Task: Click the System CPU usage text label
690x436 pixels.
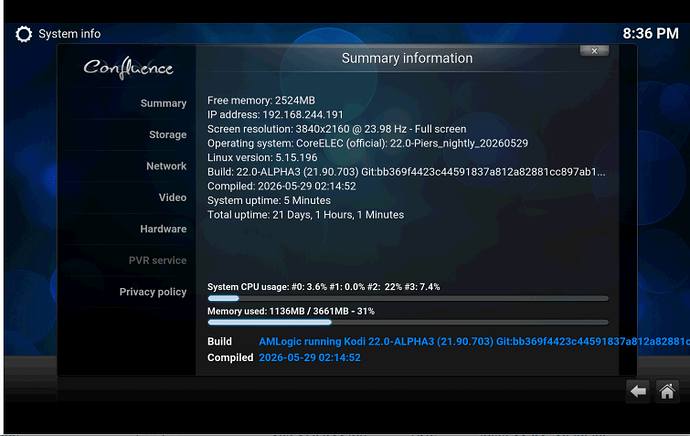Action: click(x=323, y=287)
